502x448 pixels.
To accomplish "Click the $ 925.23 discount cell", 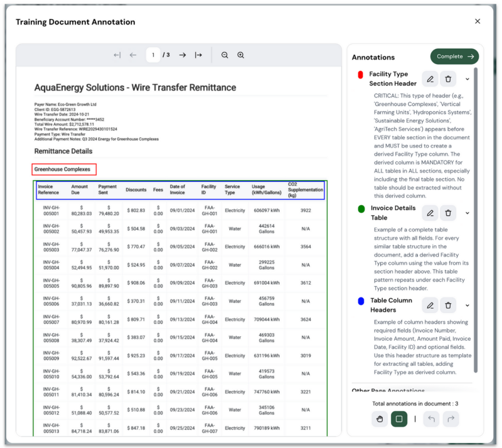I will [136, 356].
